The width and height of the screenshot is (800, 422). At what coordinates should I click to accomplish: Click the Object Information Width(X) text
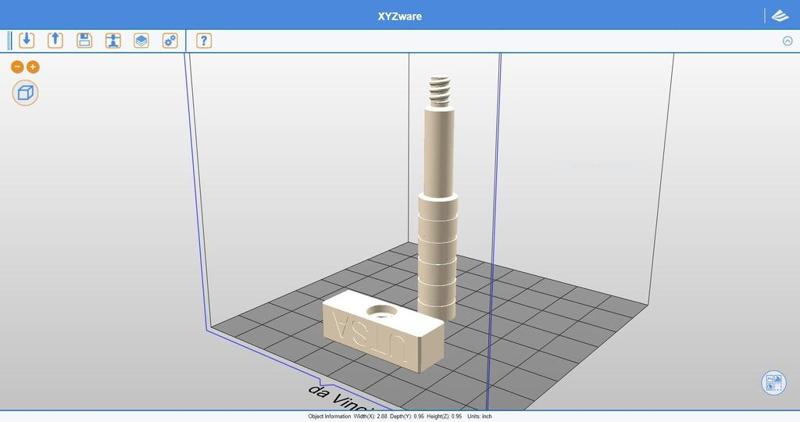click(347, 416)
